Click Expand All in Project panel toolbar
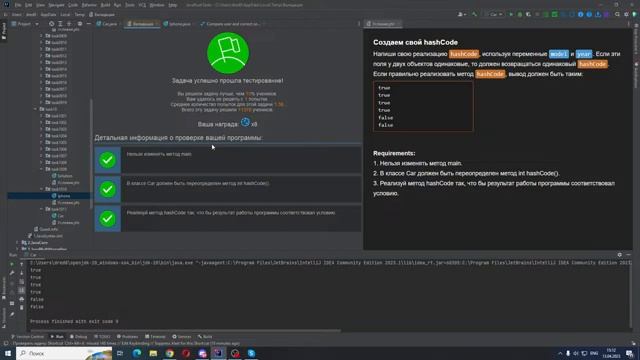The width and height of the screenshot is (640, 360). coord(60,24)
